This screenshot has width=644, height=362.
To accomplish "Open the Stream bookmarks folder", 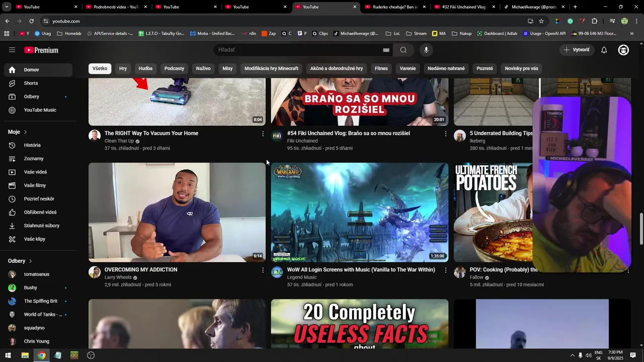I will point(416,34).
